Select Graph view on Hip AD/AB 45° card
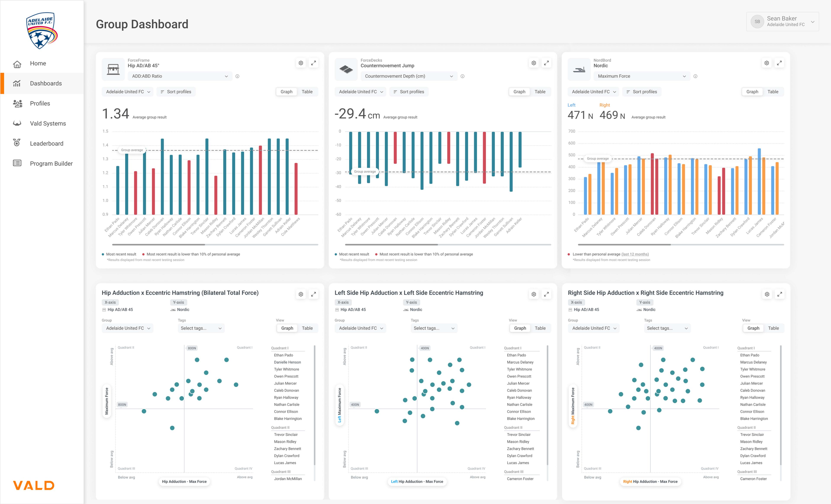This screenshot has height=504, width=831. pos(286,92)
